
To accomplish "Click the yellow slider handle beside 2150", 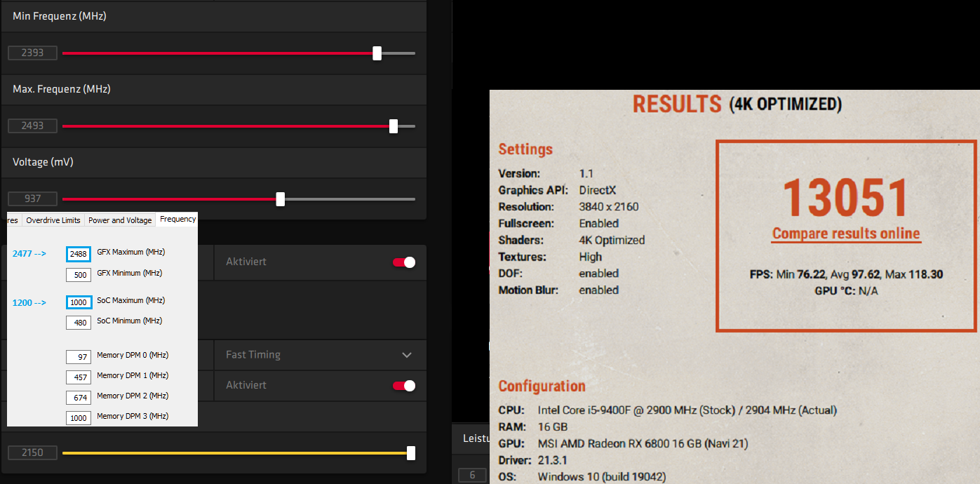I will (x=411, y=453).
